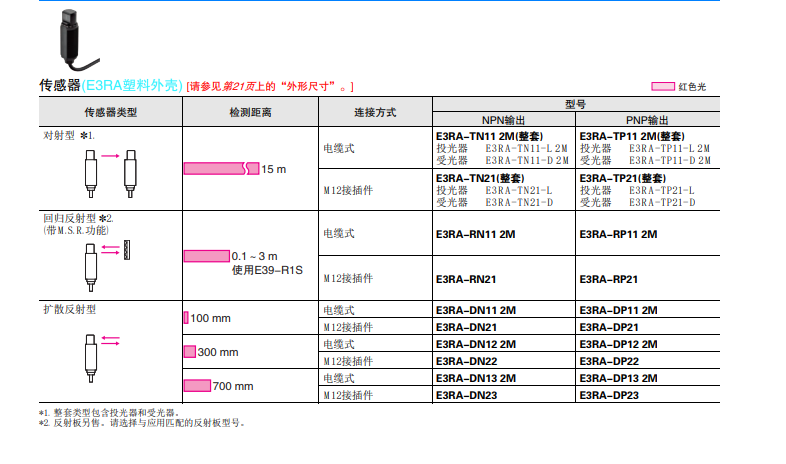The width and height of the screenshot is (786, 464).
Task: Click receiver model 'E3RA-TN11-D 2M'
Action: point(527,160)
